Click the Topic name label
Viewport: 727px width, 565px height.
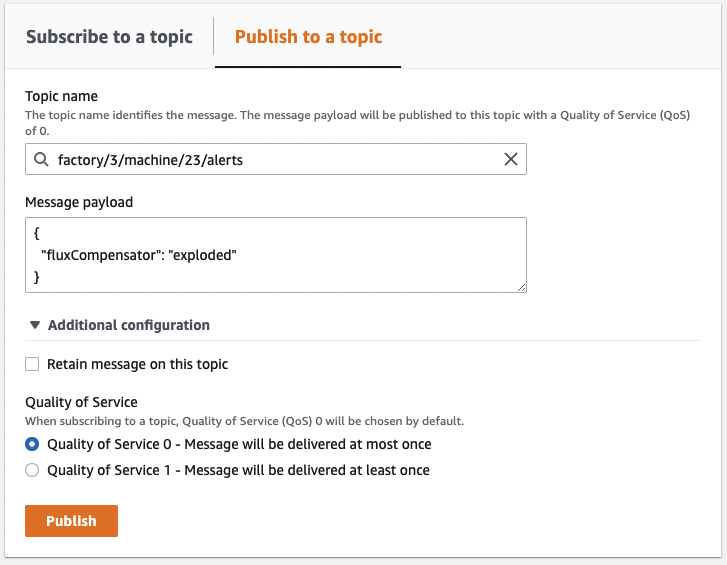point(61,96)
